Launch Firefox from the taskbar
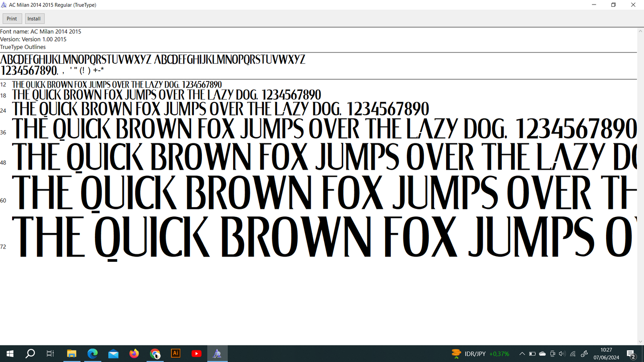The width and height of the screenshot is (644, 362). click(134, 354)
